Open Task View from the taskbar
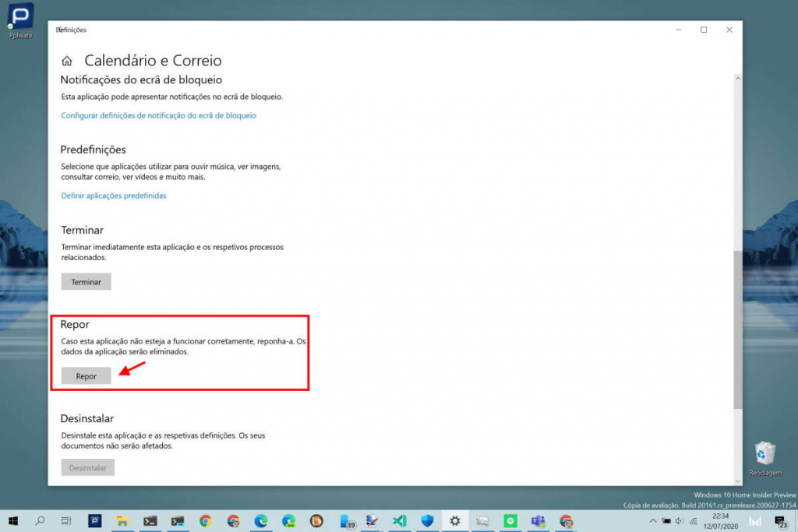798x532 pixels. pyautogui.click(x=66, y=521)
